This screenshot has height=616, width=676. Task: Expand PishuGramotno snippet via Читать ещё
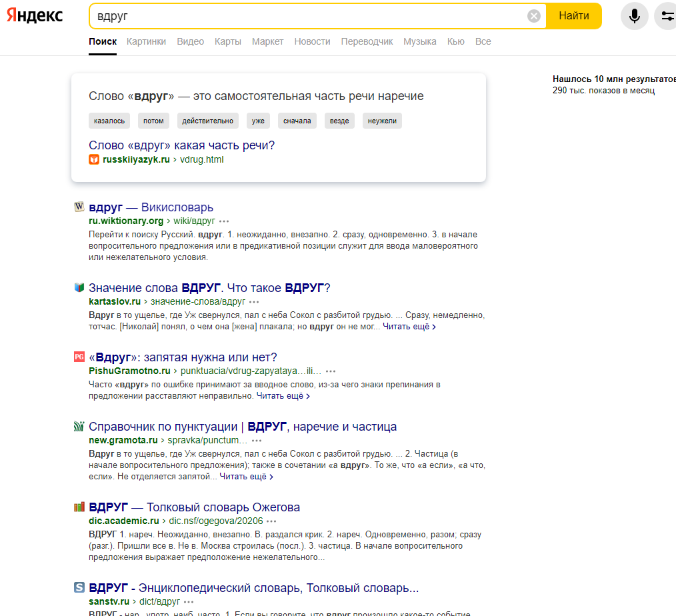pyautogui.click(x=283, y=396)
